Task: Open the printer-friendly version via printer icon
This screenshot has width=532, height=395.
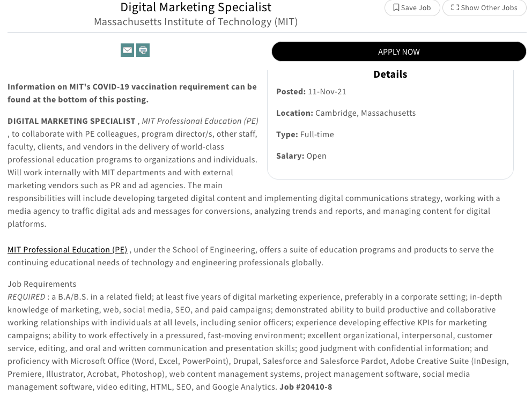Action: (143, 50)
